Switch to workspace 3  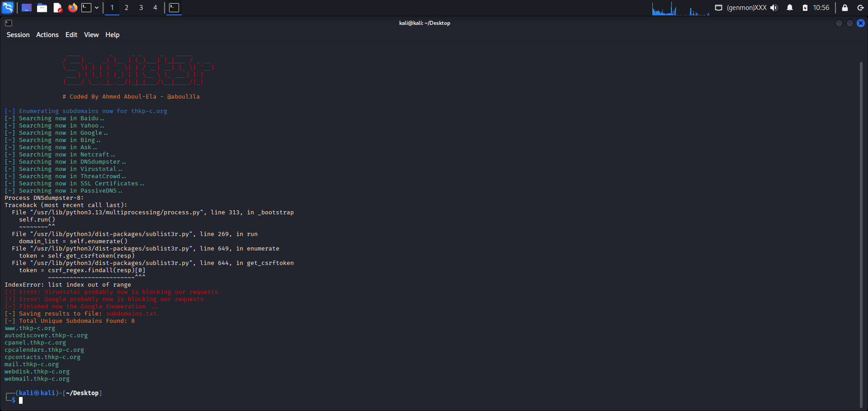[141, 8]
